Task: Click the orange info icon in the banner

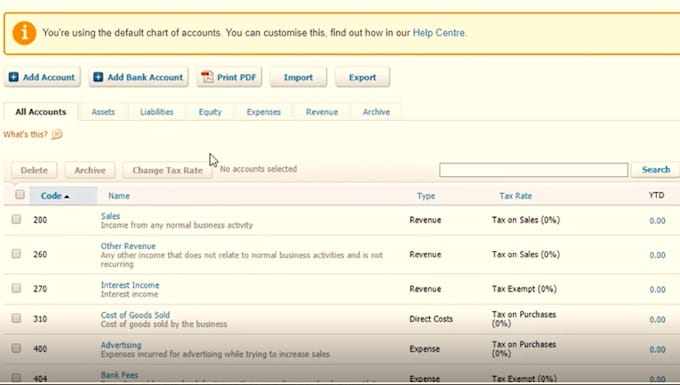Action: (x=24, y=33)
